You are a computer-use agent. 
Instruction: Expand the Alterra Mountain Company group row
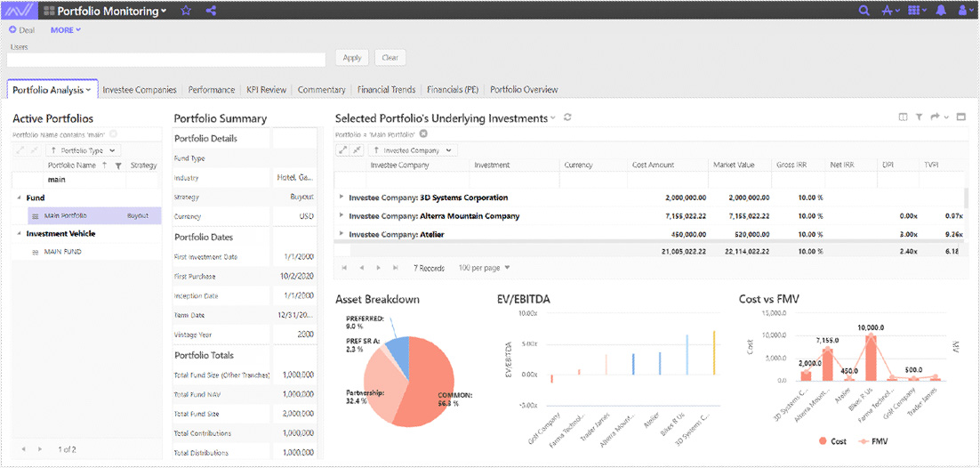coord(341,216)
